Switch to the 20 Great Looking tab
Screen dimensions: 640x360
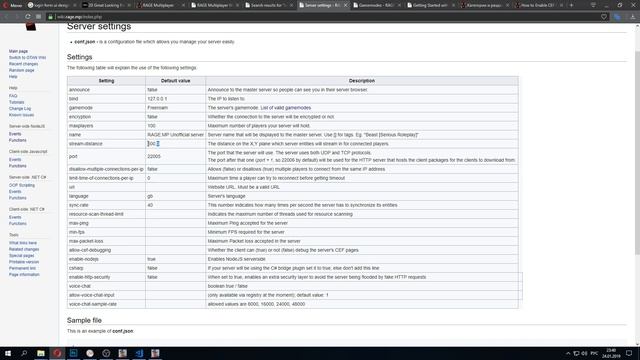[106, 5]
